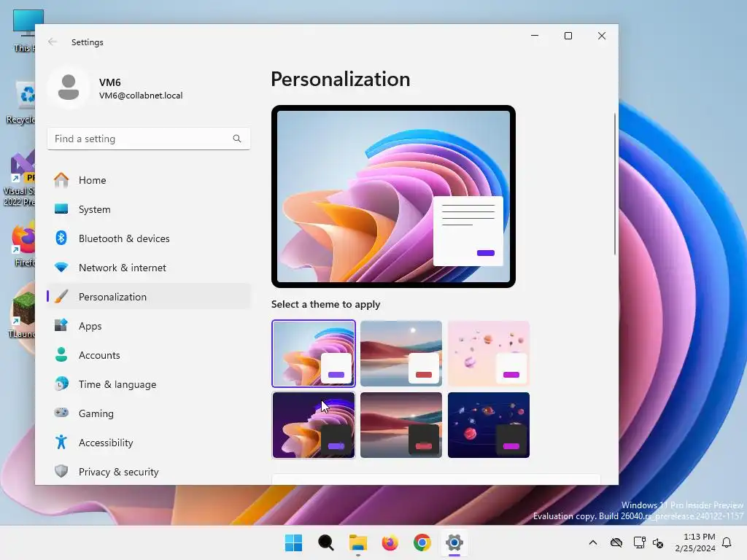
Task: Click in the Find a setting field
Action: 148,139
